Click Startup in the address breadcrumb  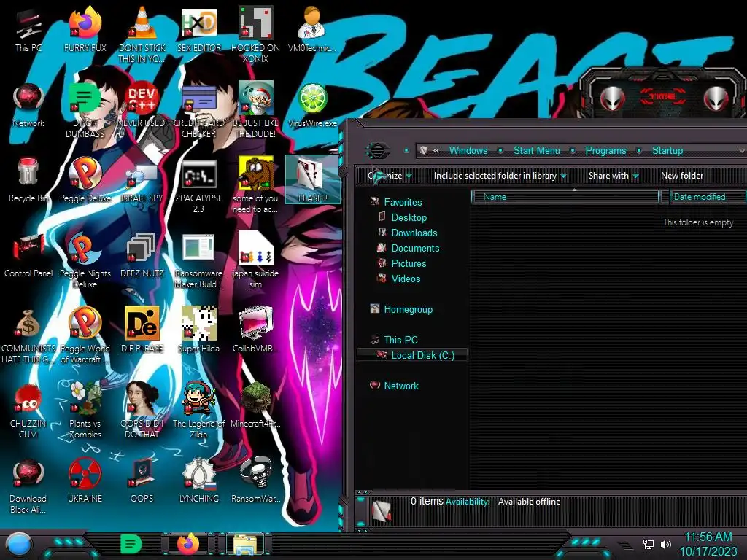[x=667, y=150]
